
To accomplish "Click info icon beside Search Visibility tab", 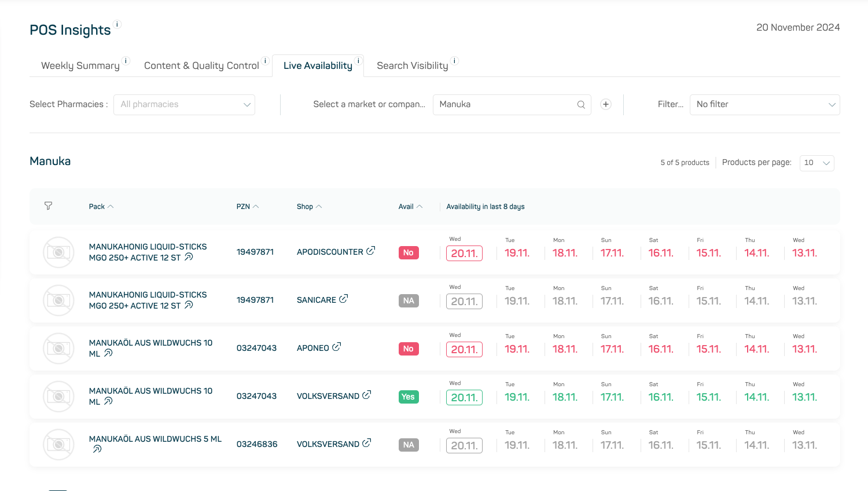I will 455,61.
